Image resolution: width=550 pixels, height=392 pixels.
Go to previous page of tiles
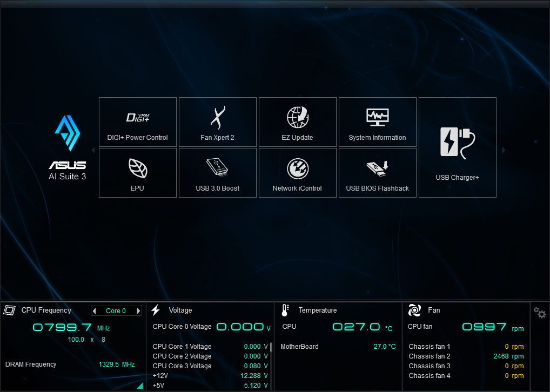93,150
